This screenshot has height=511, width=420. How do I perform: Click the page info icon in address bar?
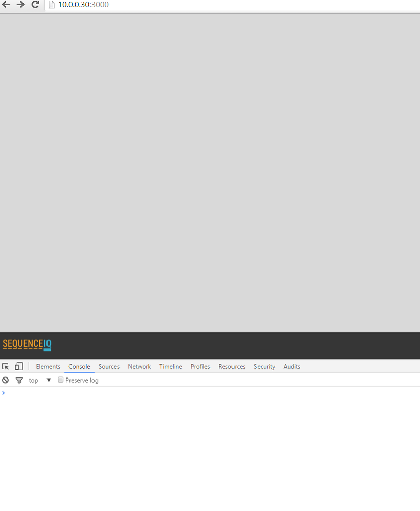(52, 5)
